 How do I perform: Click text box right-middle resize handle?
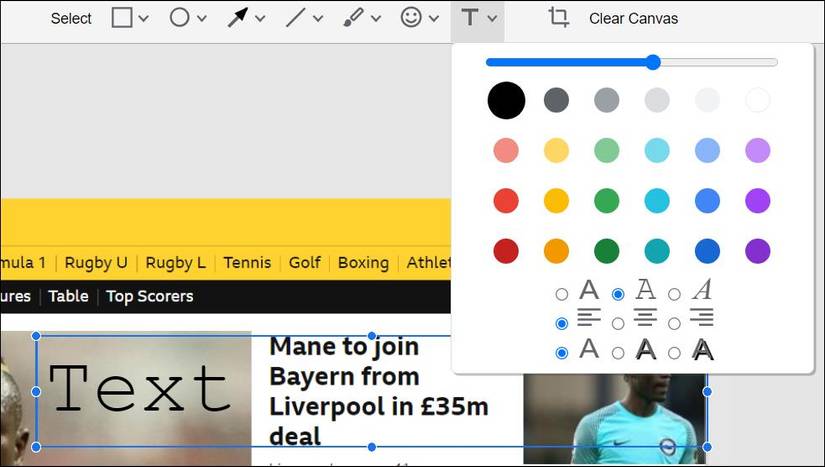[707, 391]
